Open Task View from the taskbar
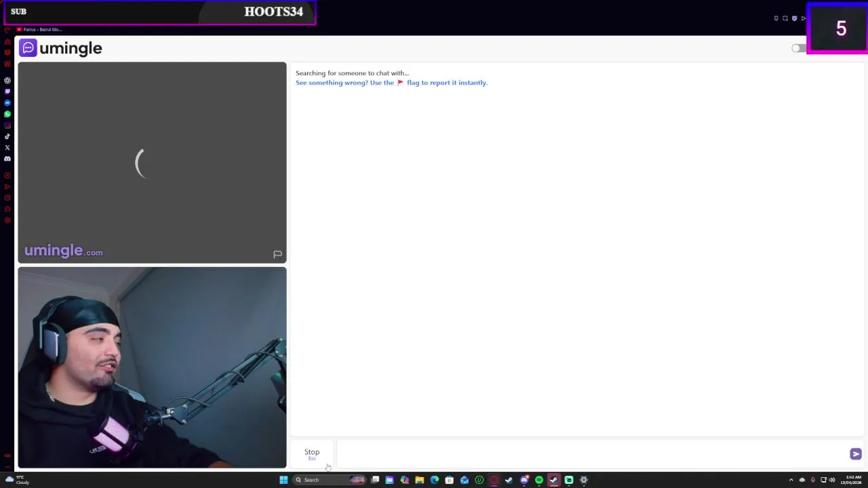The image size is (868, 488). [x=375, y=480]
